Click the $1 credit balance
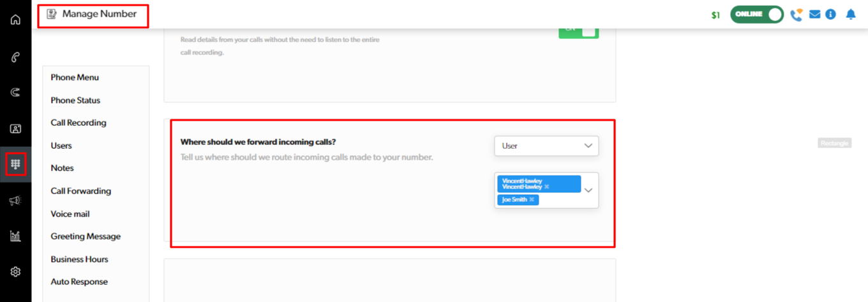Screen dimensions: 868x302 pyautogui.click(x=715, y=15)
